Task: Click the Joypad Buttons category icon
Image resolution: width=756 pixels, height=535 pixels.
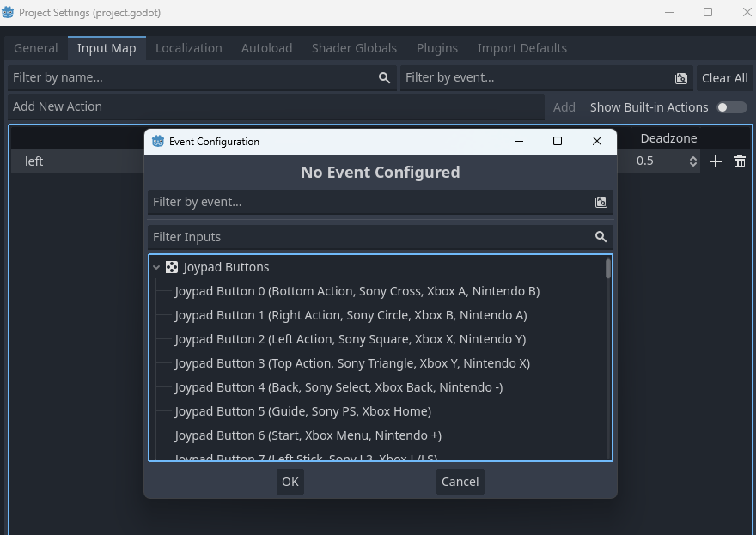Action: pos(172,267)
